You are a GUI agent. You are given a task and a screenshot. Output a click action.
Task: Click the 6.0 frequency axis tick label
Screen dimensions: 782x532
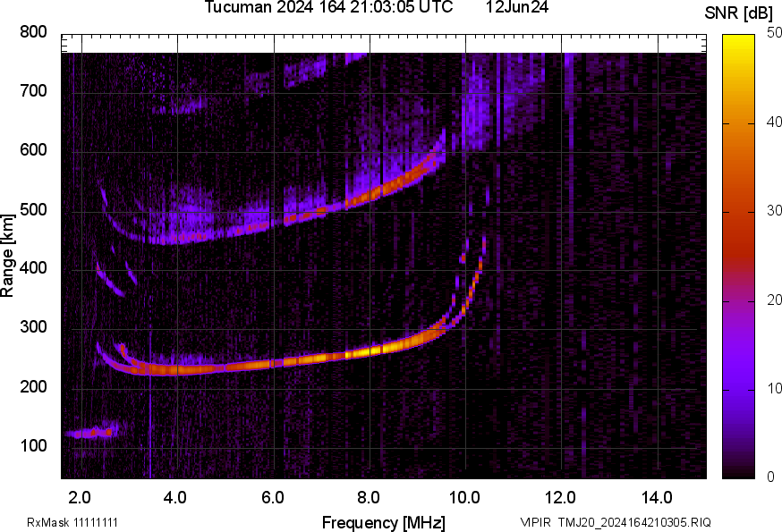click(272, 497)
